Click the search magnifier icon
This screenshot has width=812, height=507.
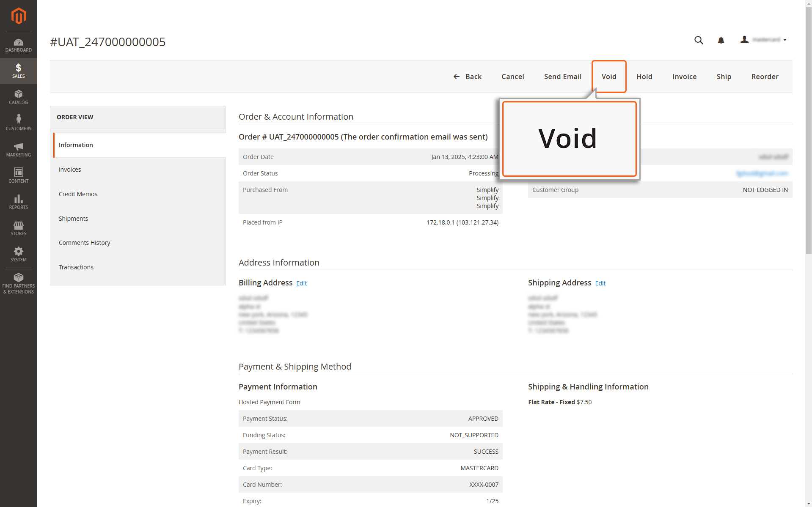pos(699,40)
